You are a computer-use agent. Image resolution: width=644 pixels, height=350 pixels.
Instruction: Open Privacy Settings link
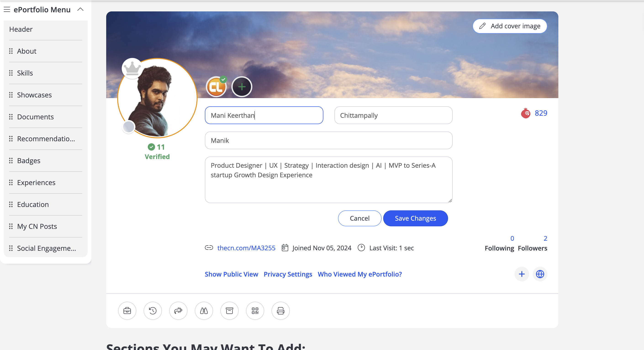(288, 274)
